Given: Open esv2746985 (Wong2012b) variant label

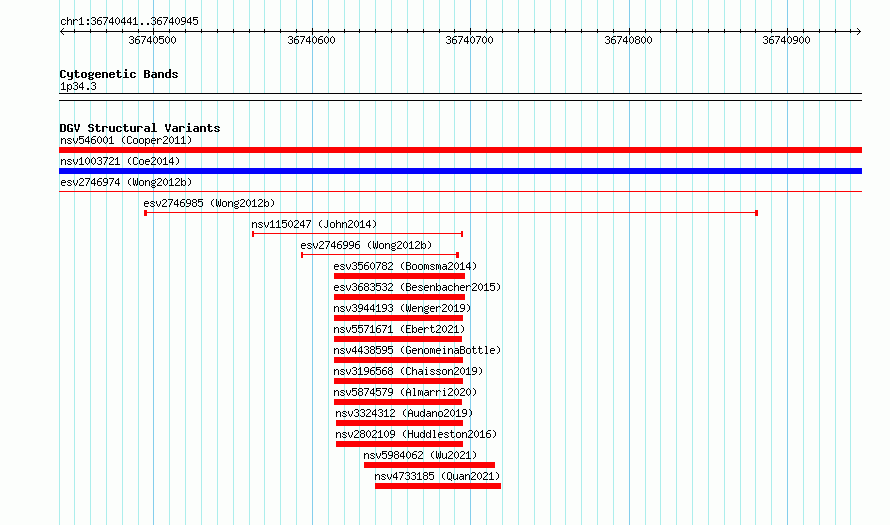Looking at the screenshot, I should (209, 203).
